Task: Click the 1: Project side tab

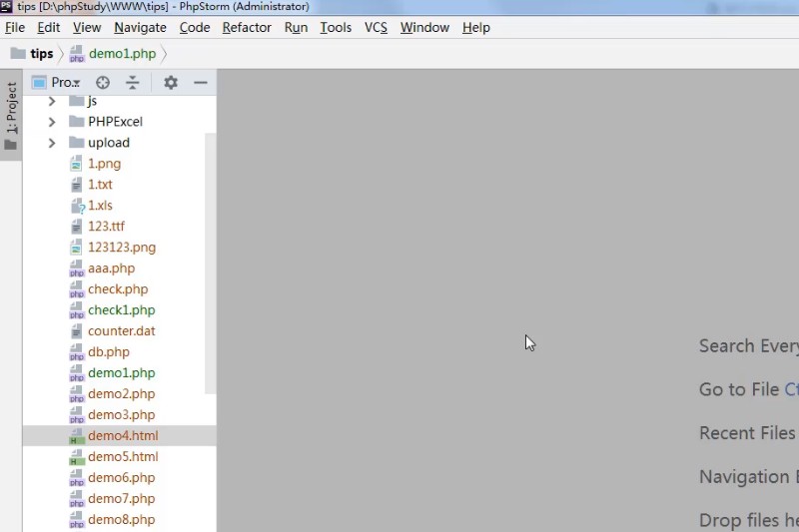Action: [x=11, y=116]
